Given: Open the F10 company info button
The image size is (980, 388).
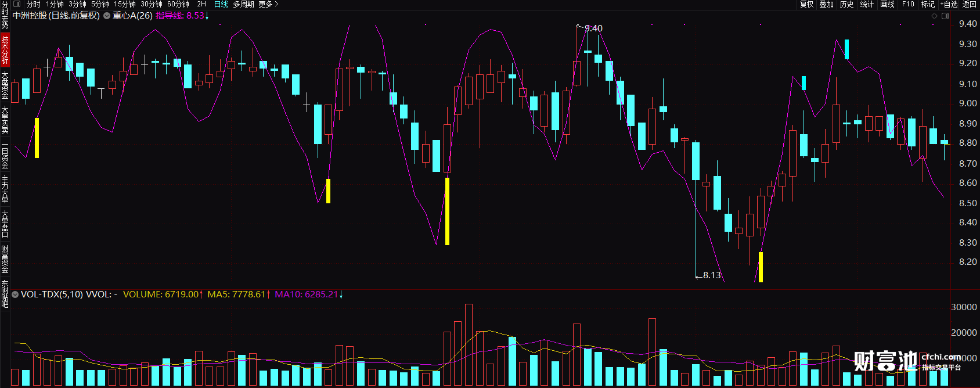Looking at the screenshot, I should pos(908,4).
